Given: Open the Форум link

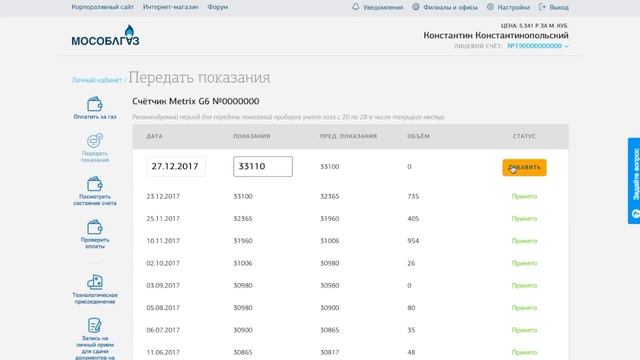Looking at the screenshot, I should point(218,7).
